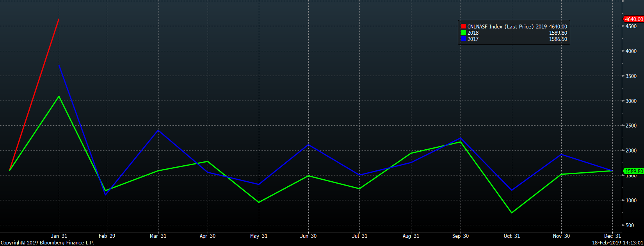
Task: Click the Bloomberg Finance copyright text
Action: (x=48, y=243)
